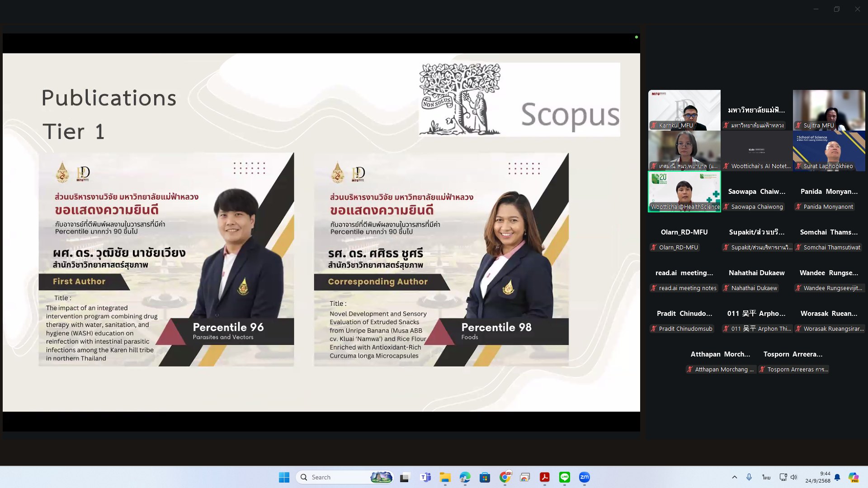
Task: Open Zoom app from taskbar
Action: pyautogui.click(x=584, y=477)
